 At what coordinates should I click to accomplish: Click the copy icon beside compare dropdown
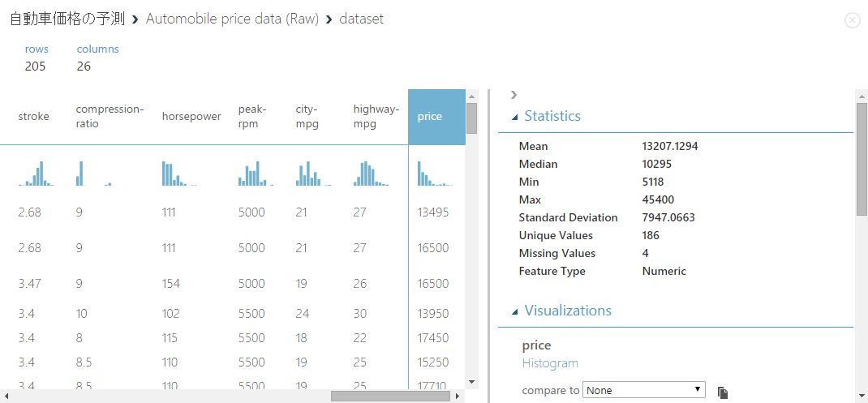tap(723, 392)
